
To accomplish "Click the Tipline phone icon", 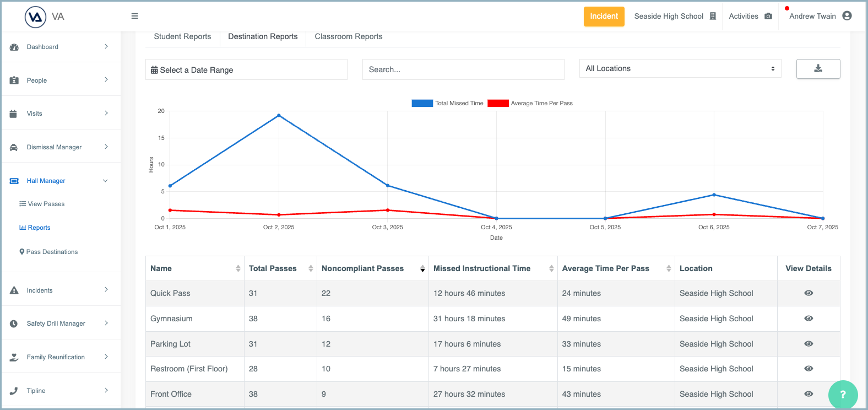I will [x=14, y=391].
